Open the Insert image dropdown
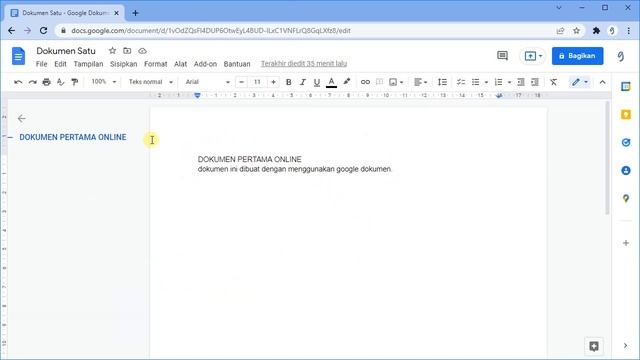 pyautogui.click(x=396, y=82)
